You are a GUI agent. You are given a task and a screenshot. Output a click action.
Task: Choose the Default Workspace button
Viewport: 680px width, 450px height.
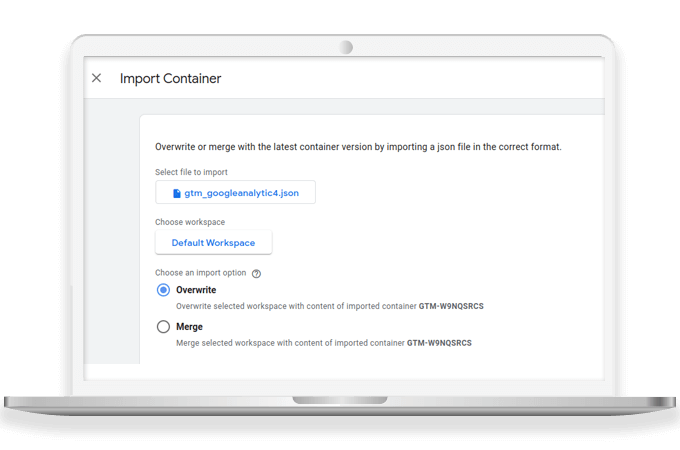[x=213, y=242]
